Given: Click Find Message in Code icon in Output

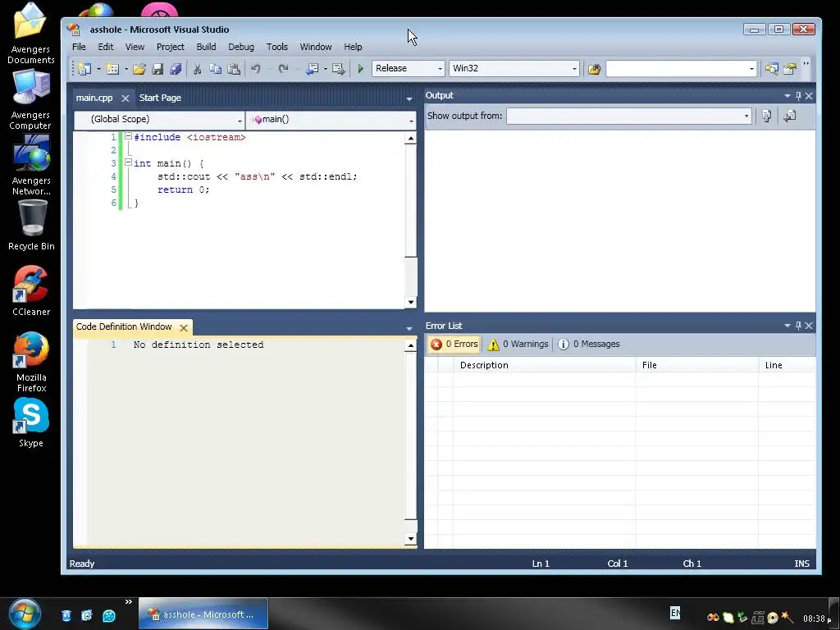Looking at the screenshot, I should pyautogui.click(x=767, y=116).
